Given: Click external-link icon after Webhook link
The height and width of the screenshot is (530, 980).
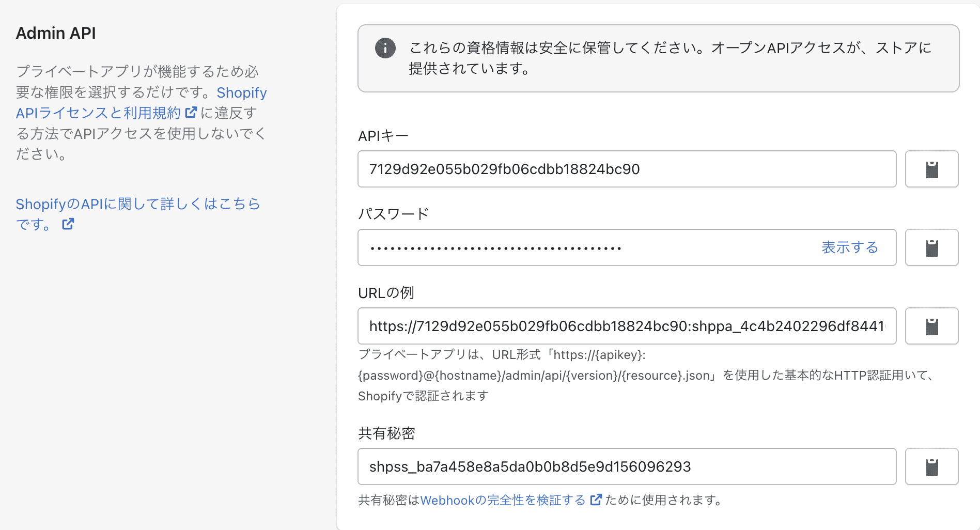Looking at the screenshot, I should coord(596,500).
